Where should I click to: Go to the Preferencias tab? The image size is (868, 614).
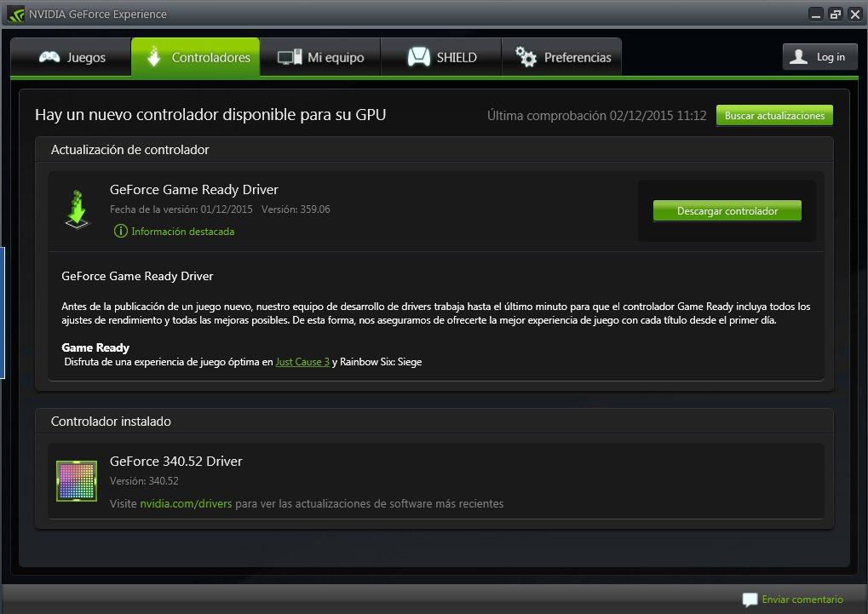(x=562, y=57)
